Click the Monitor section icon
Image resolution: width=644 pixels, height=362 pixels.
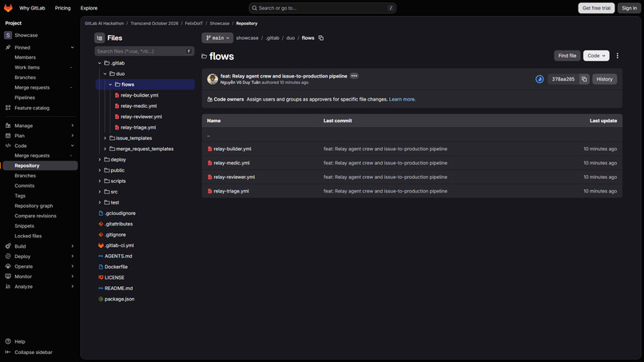tap(8, 276)
